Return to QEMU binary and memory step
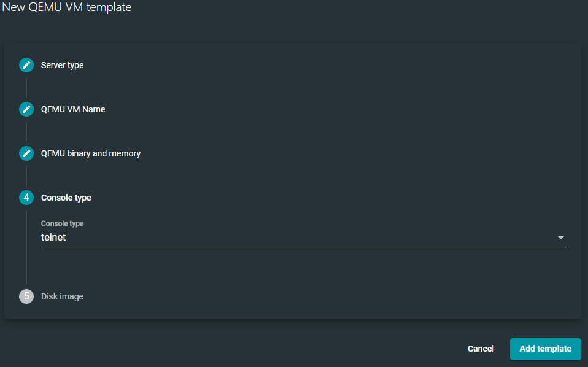The width and height of the screenshot is (588, 367). click(91, 153)
